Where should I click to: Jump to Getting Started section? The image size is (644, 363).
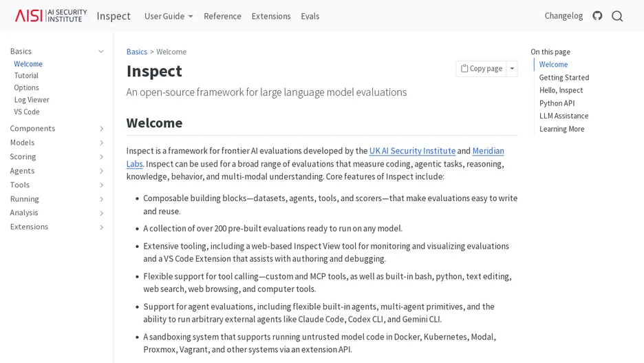pos(564,77)
